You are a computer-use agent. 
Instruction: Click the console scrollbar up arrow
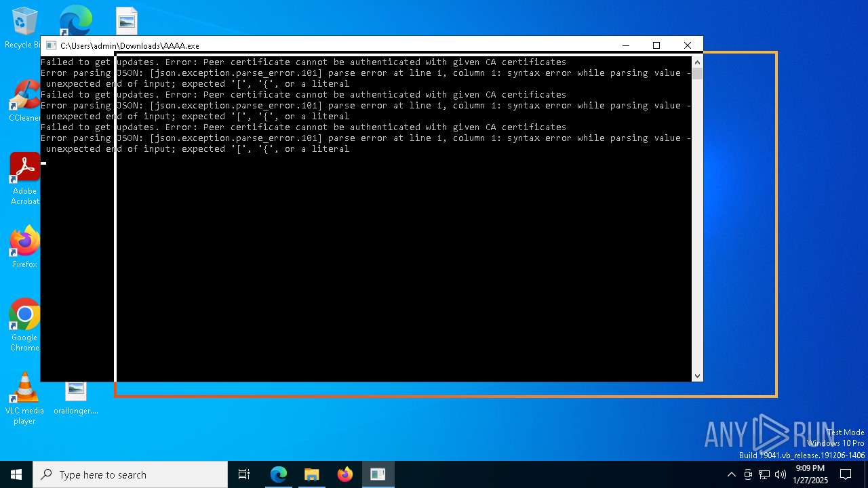[x=697, y=62]
